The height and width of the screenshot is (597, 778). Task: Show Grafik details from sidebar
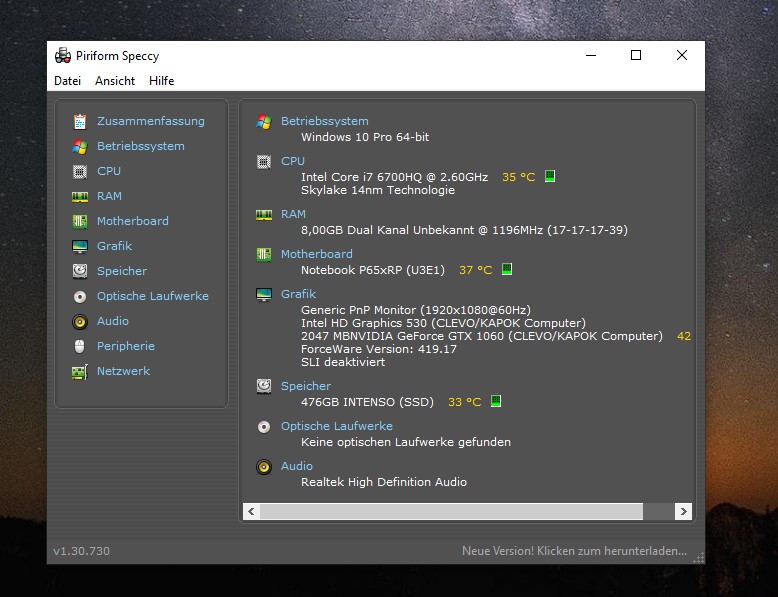pyautogui.click(x=115, y=246)
